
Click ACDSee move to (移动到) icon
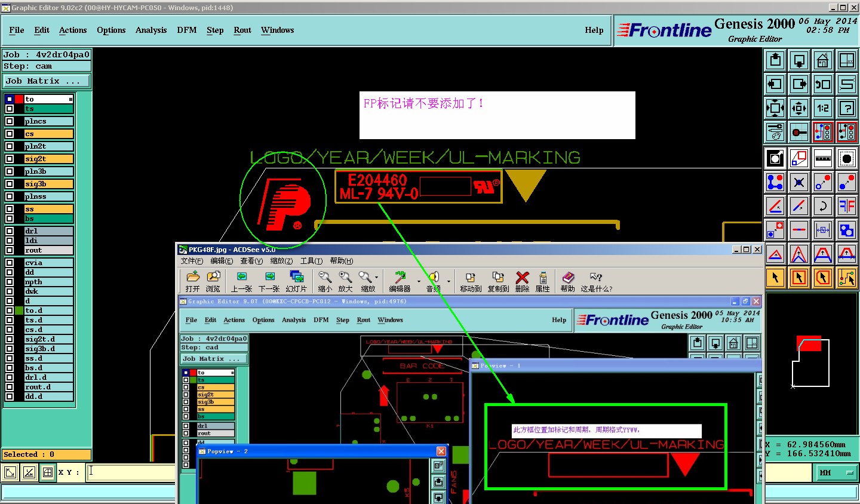coord(471,281)
